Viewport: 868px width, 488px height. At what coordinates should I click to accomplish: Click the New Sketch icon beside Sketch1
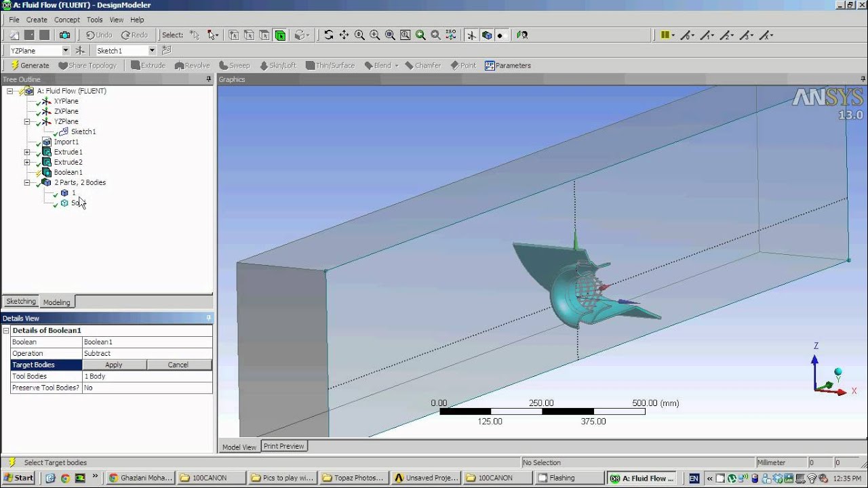point(167,50)
